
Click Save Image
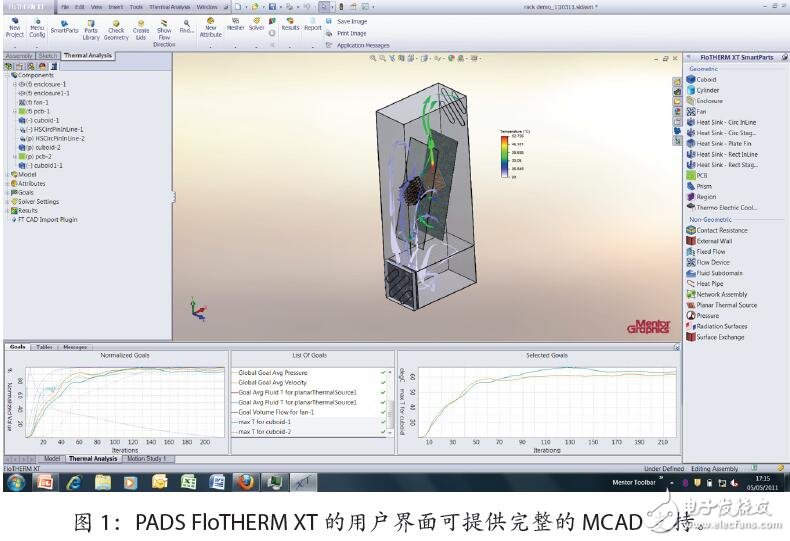point(350,21)
